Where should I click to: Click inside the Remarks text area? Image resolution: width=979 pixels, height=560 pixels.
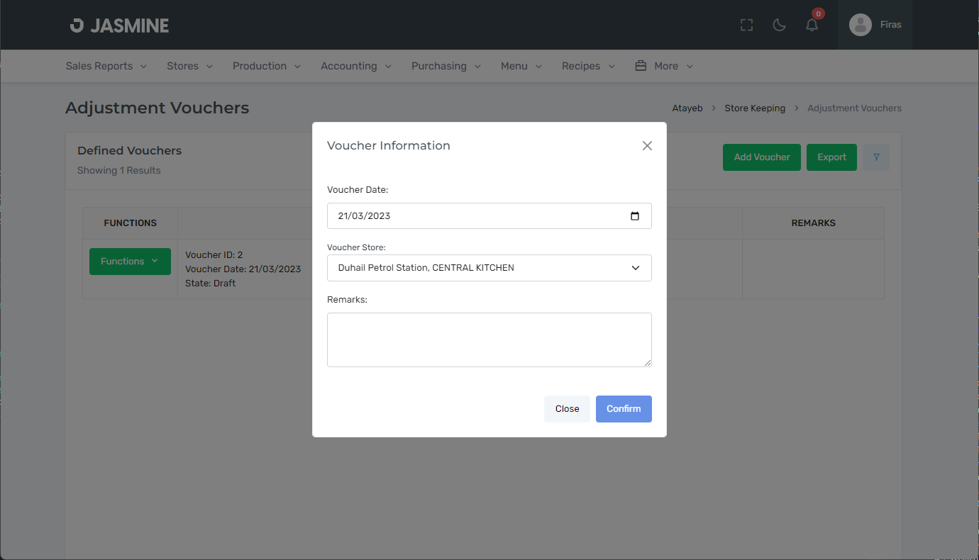[489, 340]
